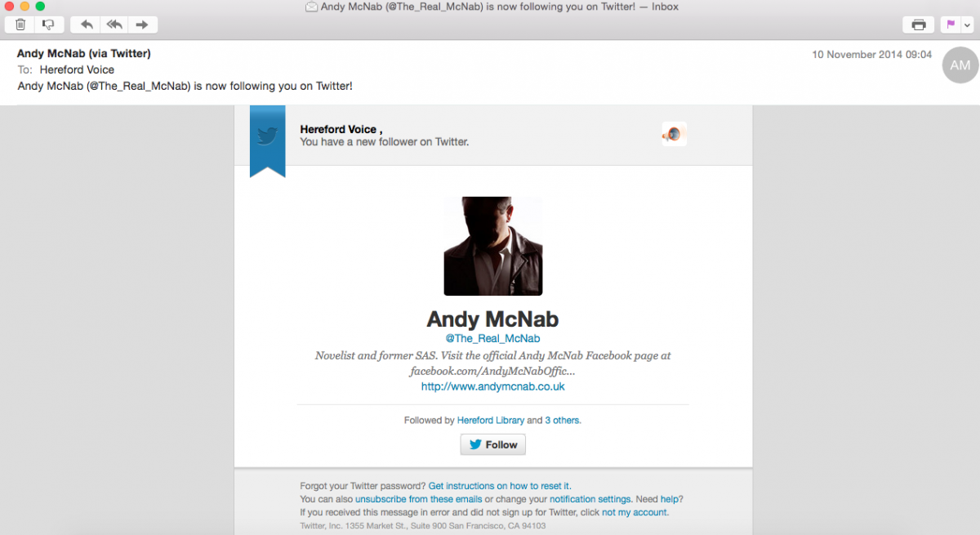Flag this message with the flag icon

coord(951,25)
